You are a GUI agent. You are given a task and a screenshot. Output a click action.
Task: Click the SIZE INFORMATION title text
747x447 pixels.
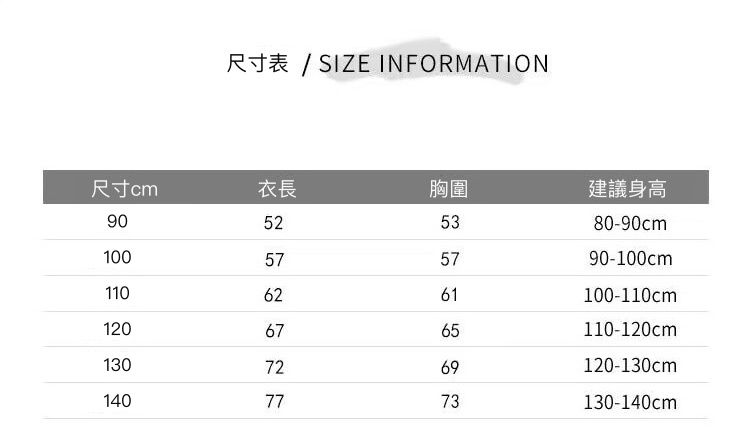tap(433, 65)
